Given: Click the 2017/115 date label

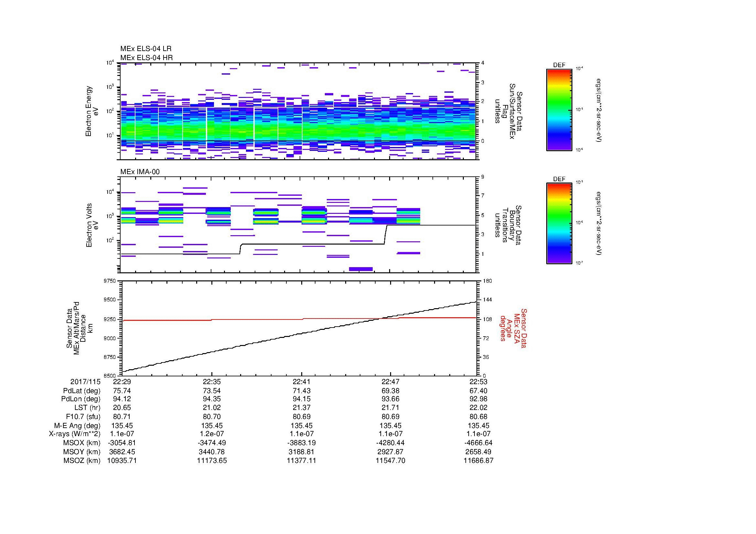Looking at the screenshot, I should pyautogui.click(x=85, y=382).
